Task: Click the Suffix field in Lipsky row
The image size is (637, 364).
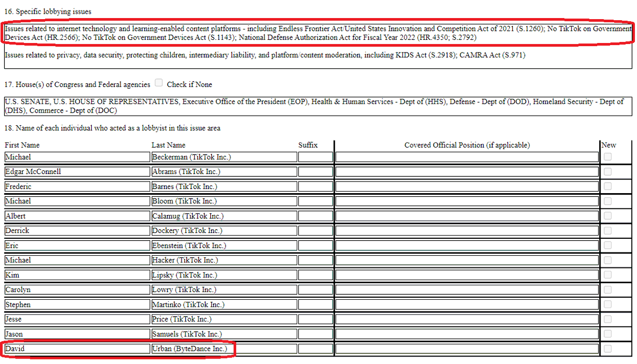Action: click(x=315, y=275)
